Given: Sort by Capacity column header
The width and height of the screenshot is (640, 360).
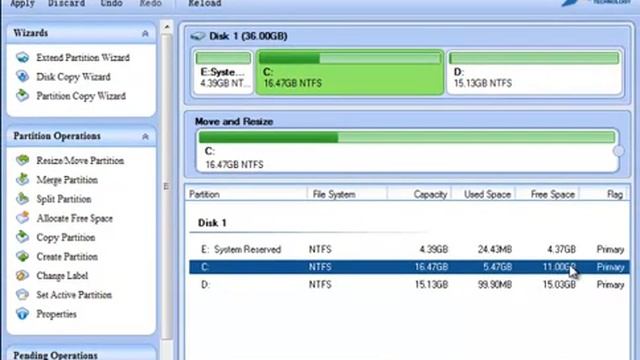Looking at the screenshot, I should click(x=420, y=194).
